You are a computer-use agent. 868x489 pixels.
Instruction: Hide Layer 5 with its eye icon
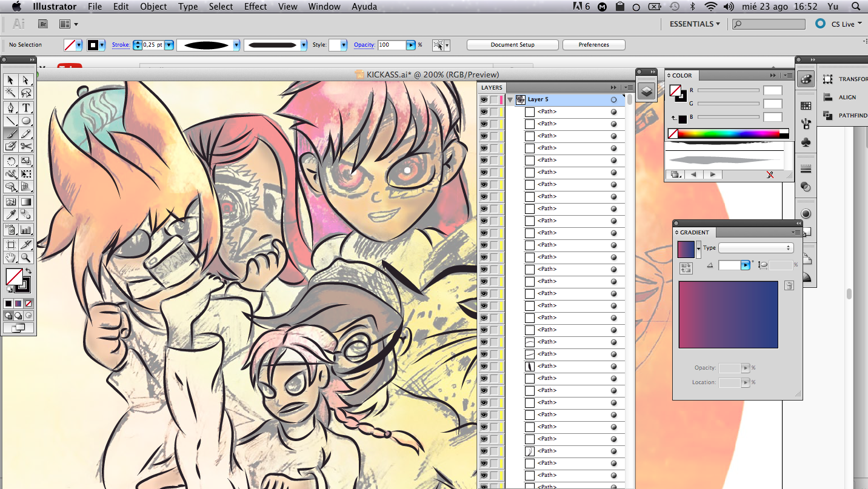[484, 99]
